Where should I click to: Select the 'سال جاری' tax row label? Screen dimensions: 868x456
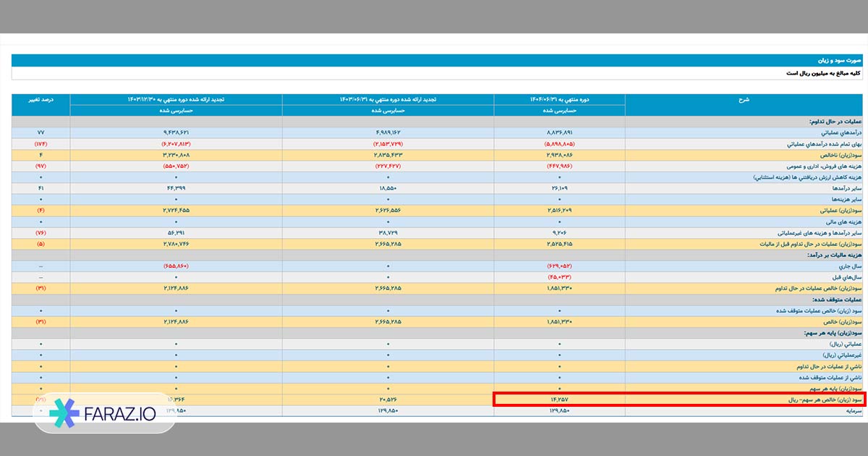(x=851, y=266)
